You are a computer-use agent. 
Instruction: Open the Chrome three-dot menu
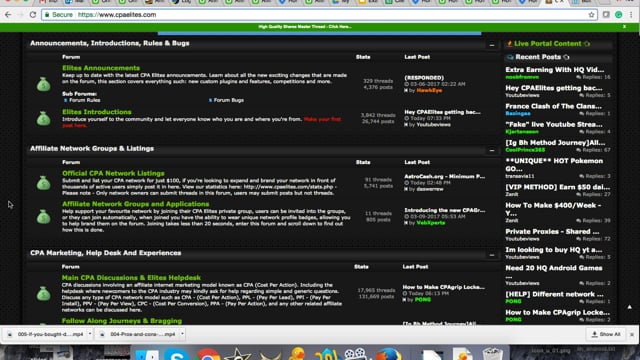(631, 15)
